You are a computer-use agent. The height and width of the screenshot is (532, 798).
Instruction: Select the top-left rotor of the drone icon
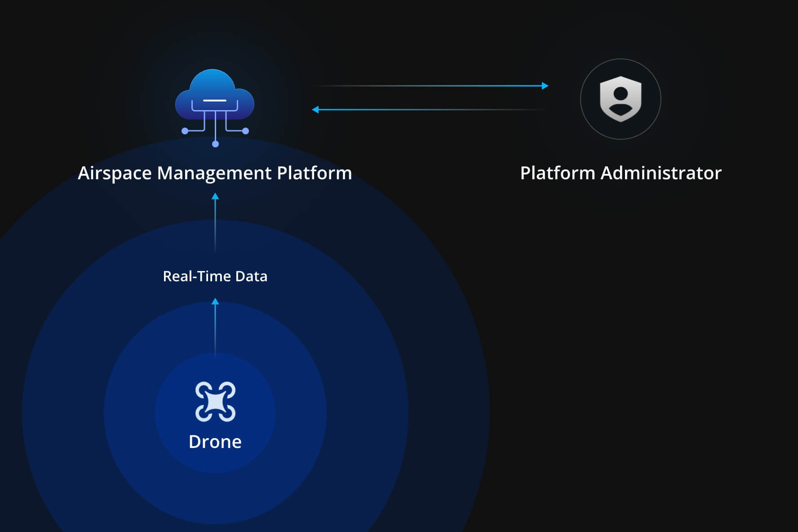pos(203,390)
